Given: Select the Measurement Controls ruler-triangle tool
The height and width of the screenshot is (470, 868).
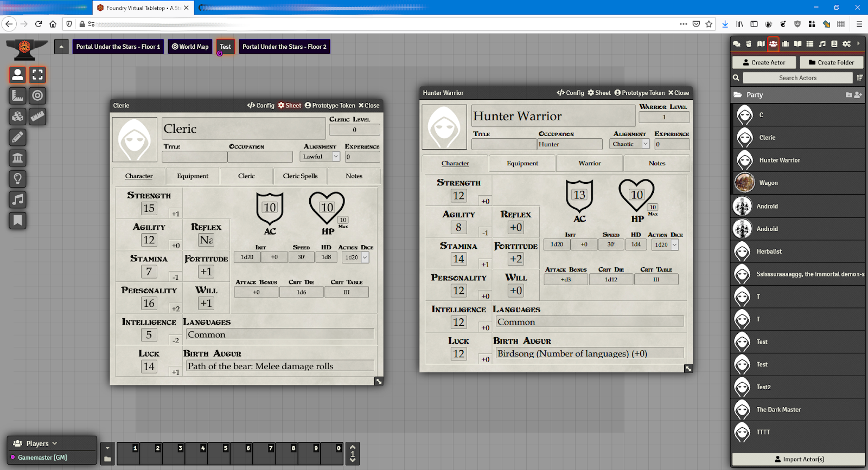Looking at the screenshot, I should [17, 96].
